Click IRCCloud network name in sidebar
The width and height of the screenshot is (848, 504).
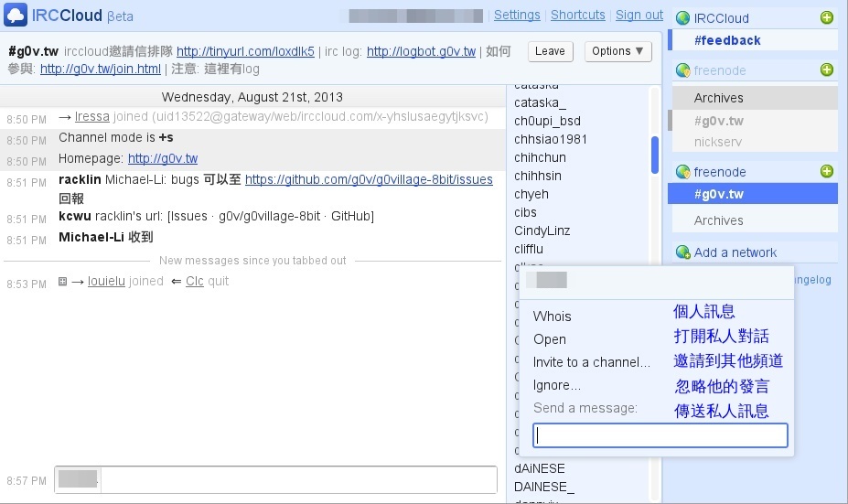pyautogui.click(x=722, y=18)
